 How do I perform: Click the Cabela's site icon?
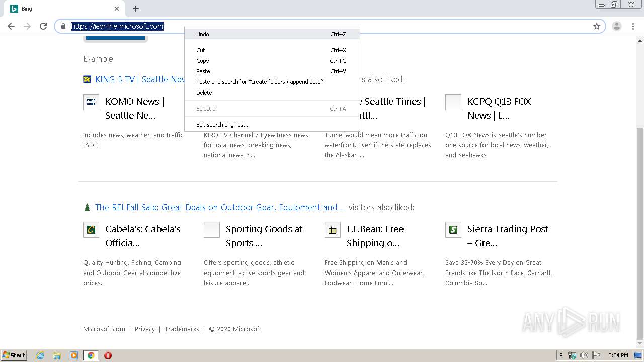pos(91,230)
